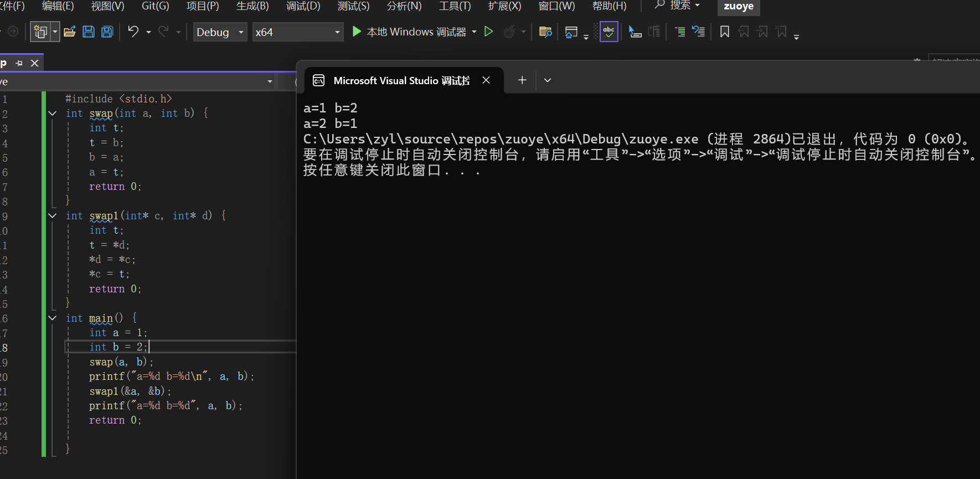Expand the undo history dropdown
980x479 pixels.
[148, 32]
